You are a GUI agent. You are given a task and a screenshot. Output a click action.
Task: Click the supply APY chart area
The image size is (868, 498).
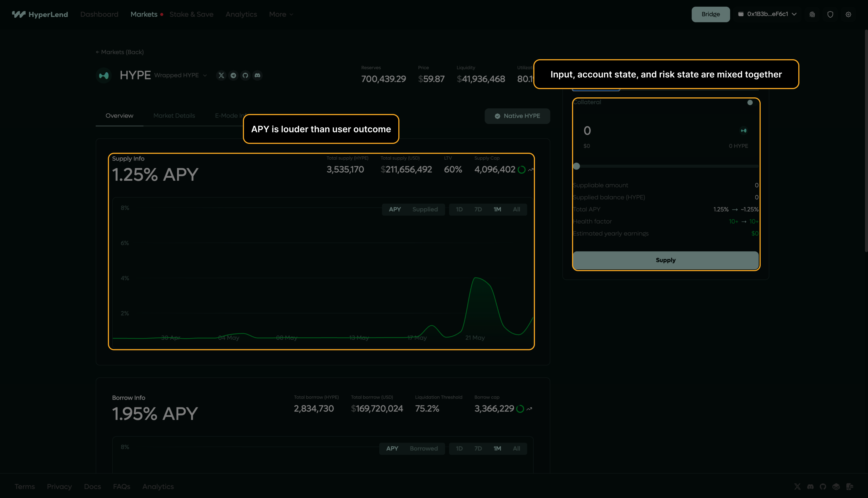click(x=323, y=273)
